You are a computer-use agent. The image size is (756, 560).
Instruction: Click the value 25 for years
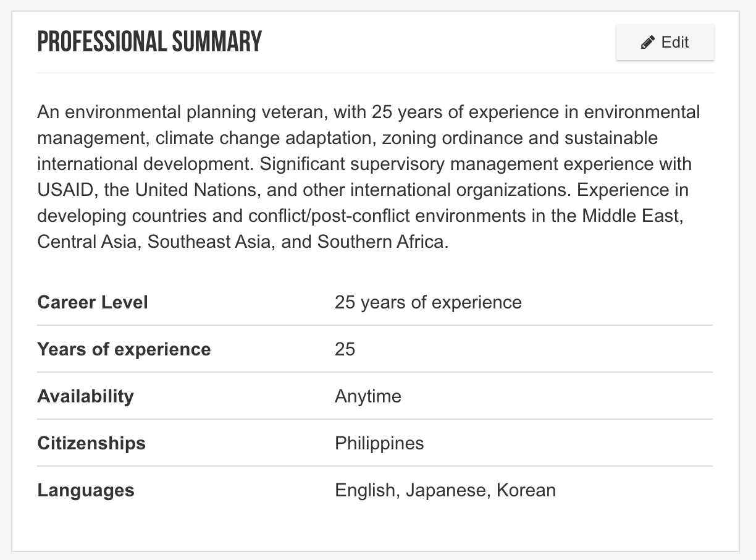click(345, 349)
